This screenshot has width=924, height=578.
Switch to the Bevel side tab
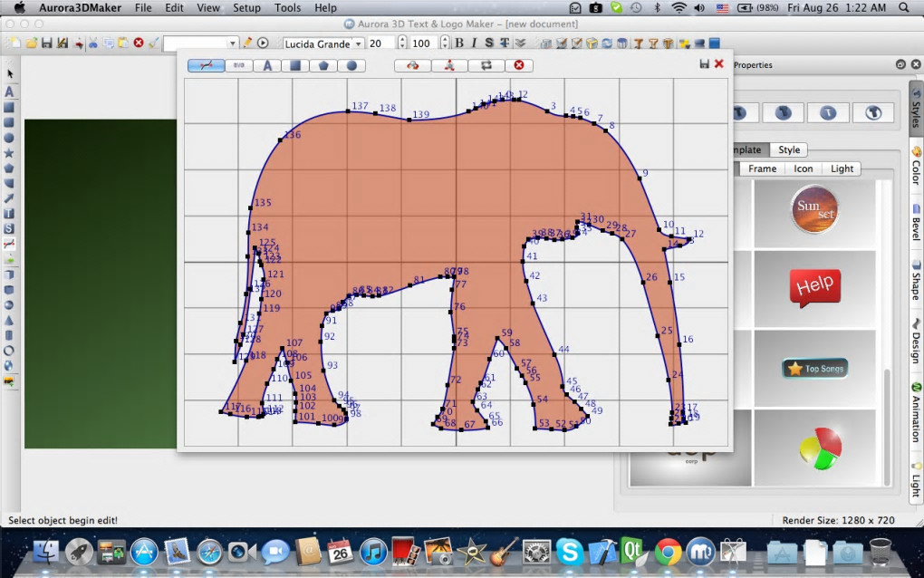tap(915, 227)
